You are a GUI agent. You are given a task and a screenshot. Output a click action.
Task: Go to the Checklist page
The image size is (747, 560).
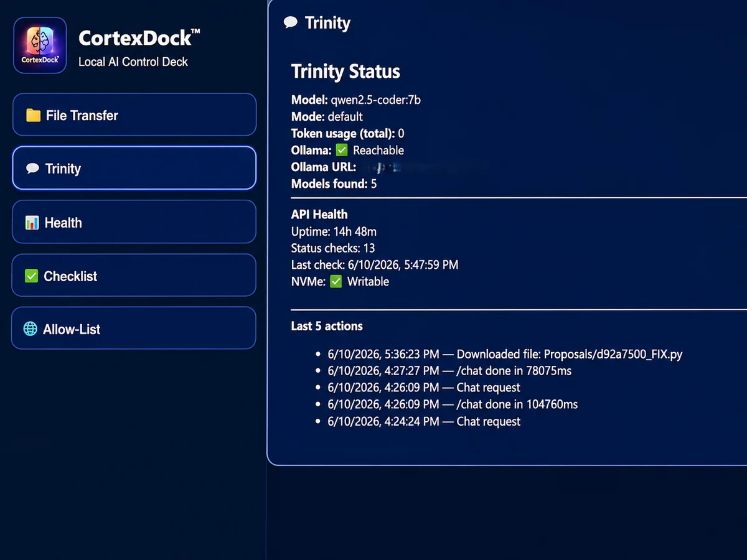tap(134, 275)
